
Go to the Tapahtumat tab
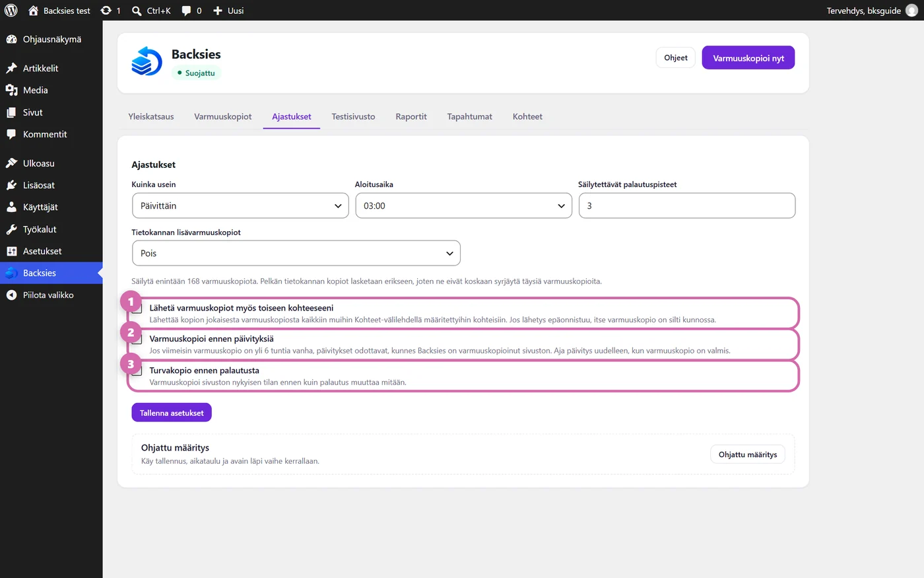click(x=469, y=116)
